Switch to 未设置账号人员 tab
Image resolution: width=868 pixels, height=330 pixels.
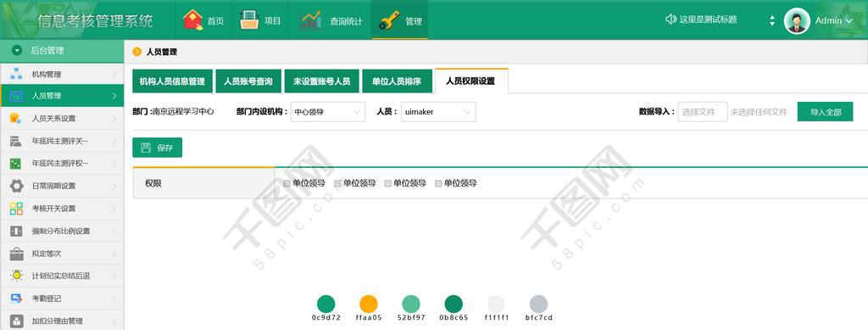(321, 81)
